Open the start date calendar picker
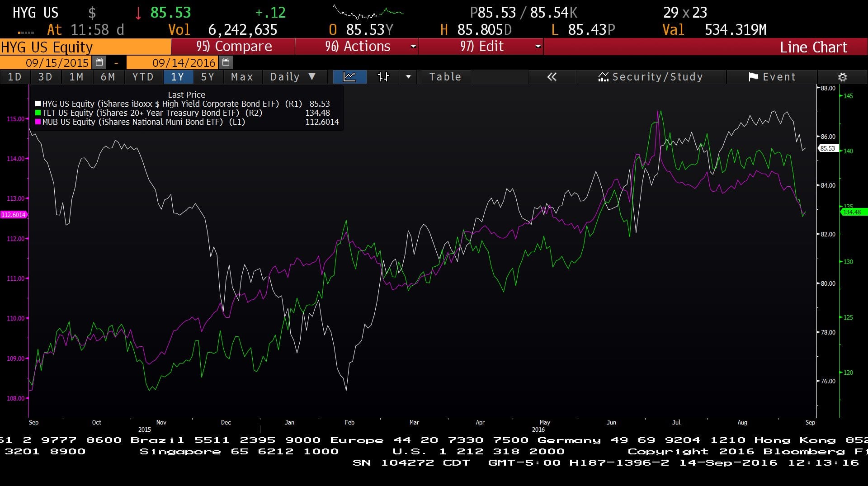The image size is (868, 486). pyautogui.click(x=99, y=62)
